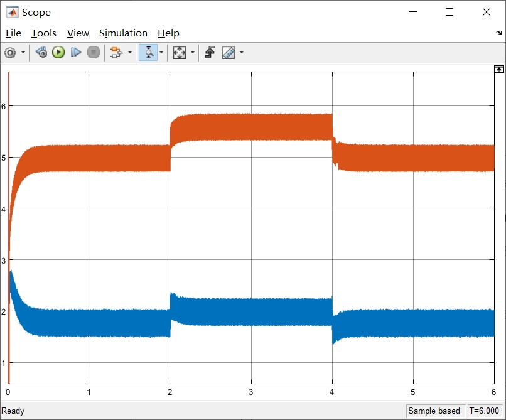This screenshot has height=420, width=506.
Task: Click the Stop simulation button
Action: point(94,52)
